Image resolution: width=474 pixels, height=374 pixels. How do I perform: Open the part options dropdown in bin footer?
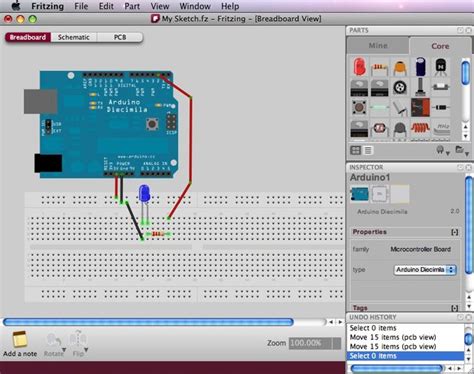(443, 151)
